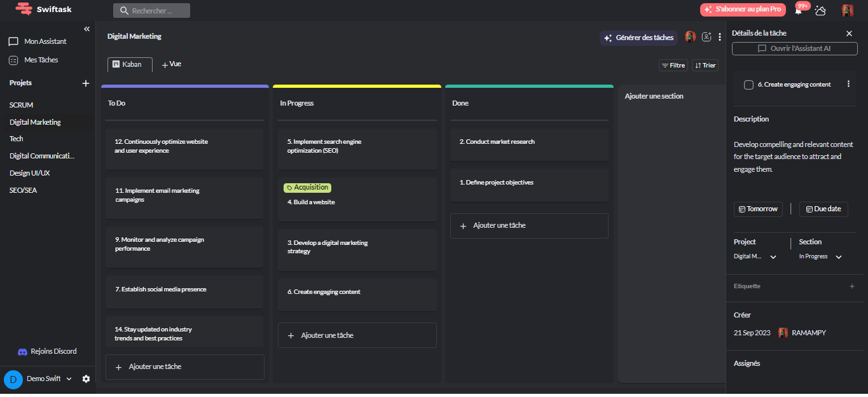Open the notifications bell
This screenshot has height=397, width=868.
point(799,10)
